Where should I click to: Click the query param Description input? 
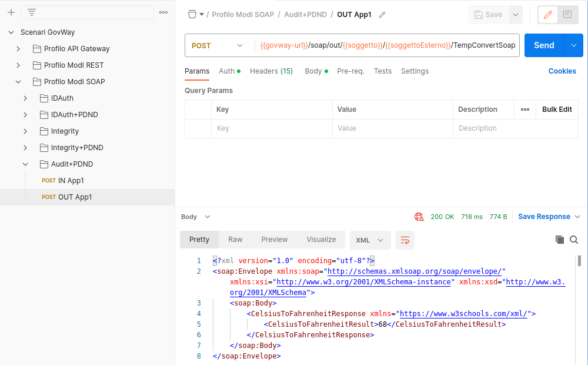516,128
